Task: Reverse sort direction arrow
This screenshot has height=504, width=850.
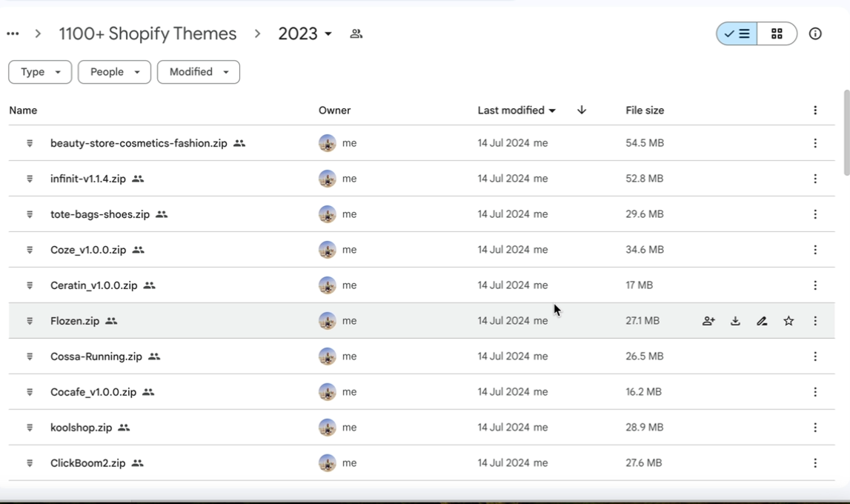Action: point(582,110)
